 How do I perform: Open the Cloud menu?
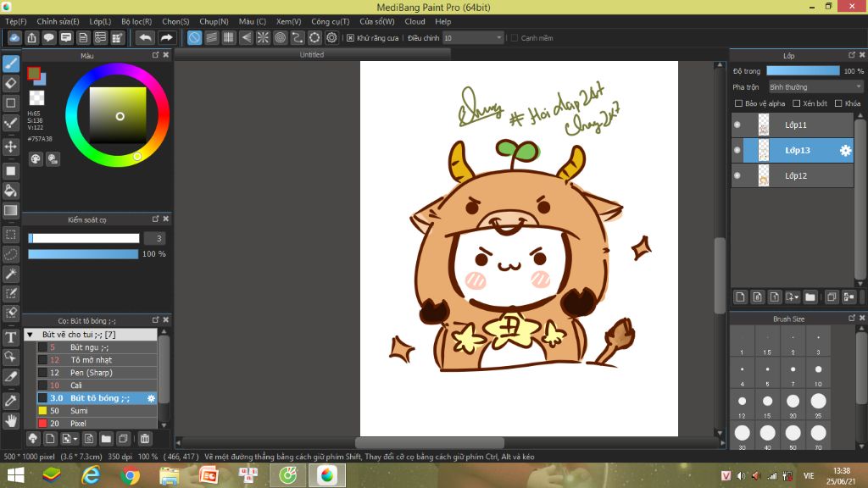tap(415, 21)
